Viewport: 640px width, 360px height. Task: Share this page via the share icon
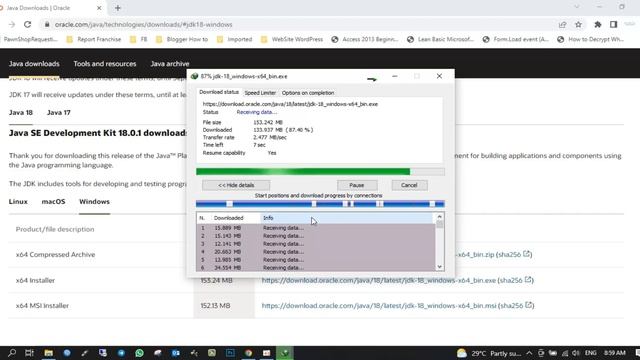[x=562, y=24]
